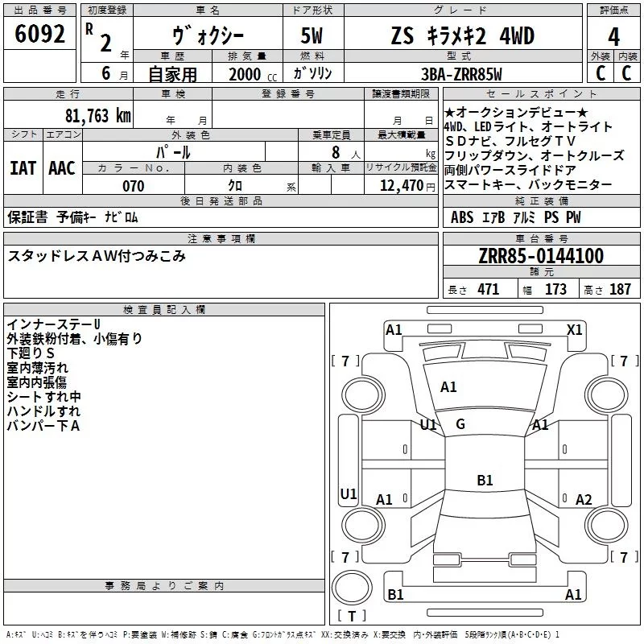Click the displacement value 2000 cc
The width and height of the screenshot is (644, 644).
pos(253,75)
